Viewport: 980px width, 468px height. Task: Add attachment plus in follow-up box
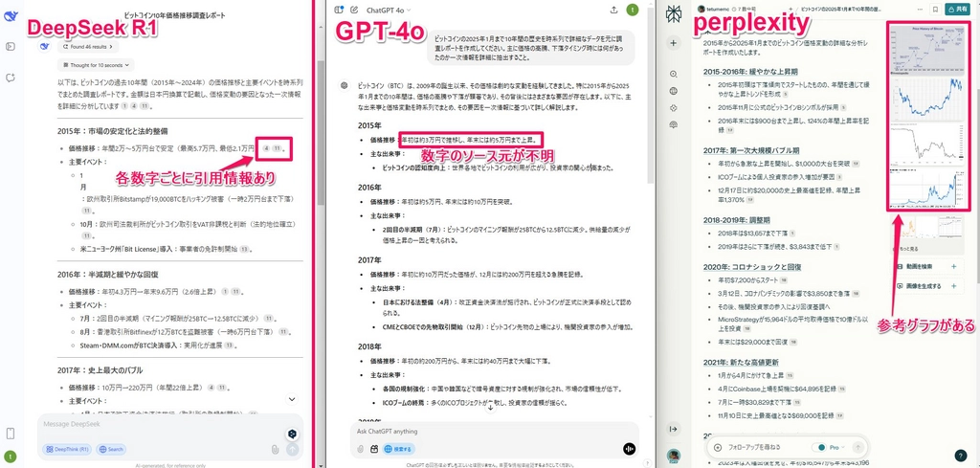(x=718, y=447)
